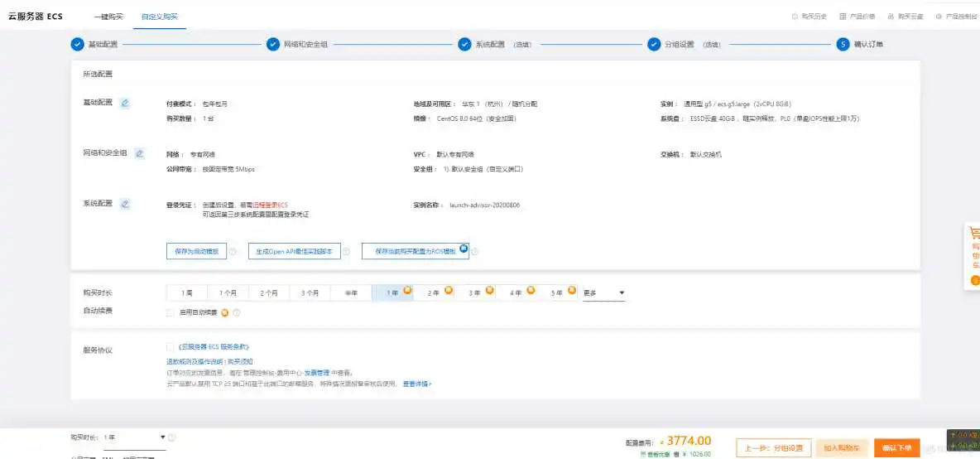Edit the 网络和安全组 section with pencil icon
This screenshot has width=980, height=459.
click(139, 153)
